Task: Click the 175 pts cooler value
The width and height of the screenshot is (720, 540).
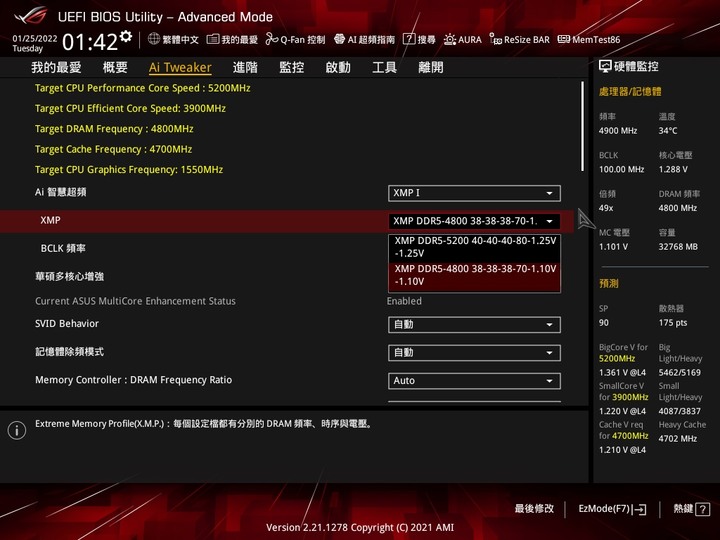Action: [x=673, y=323]
